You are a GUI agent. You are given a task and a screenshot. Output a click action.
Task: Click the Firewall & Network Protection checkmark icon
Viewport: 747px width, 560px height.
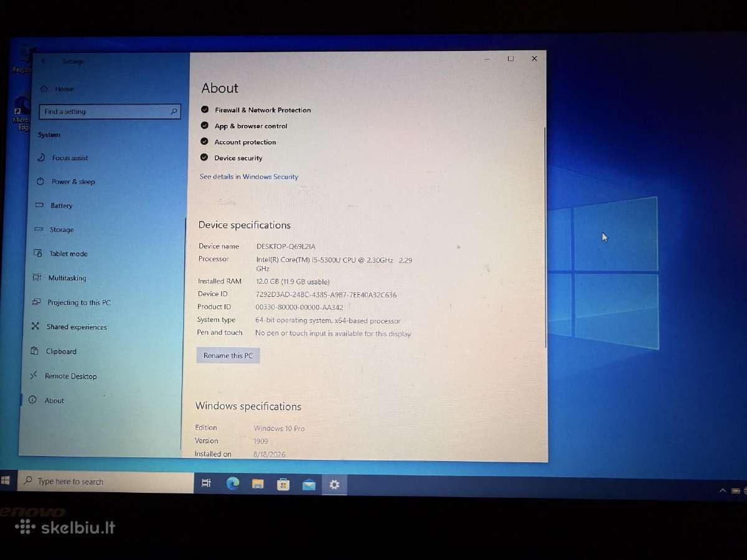205,110
